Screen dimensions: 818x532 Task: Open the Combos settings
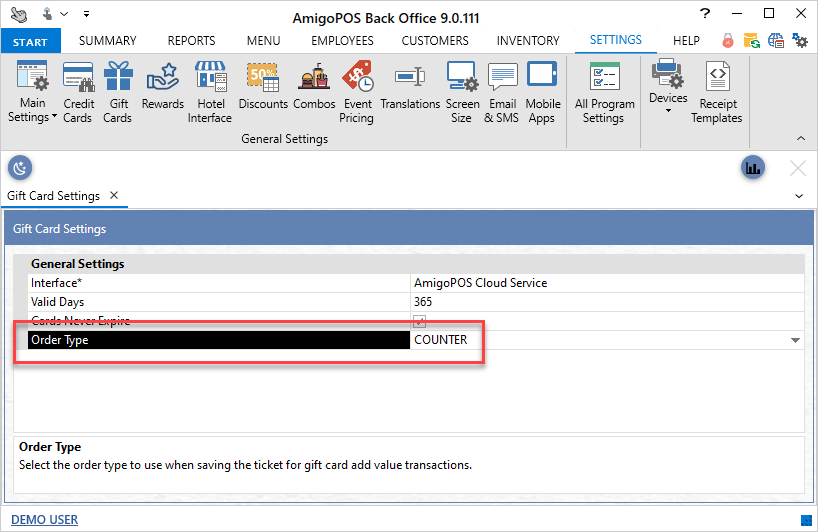[x=314, y=86]
